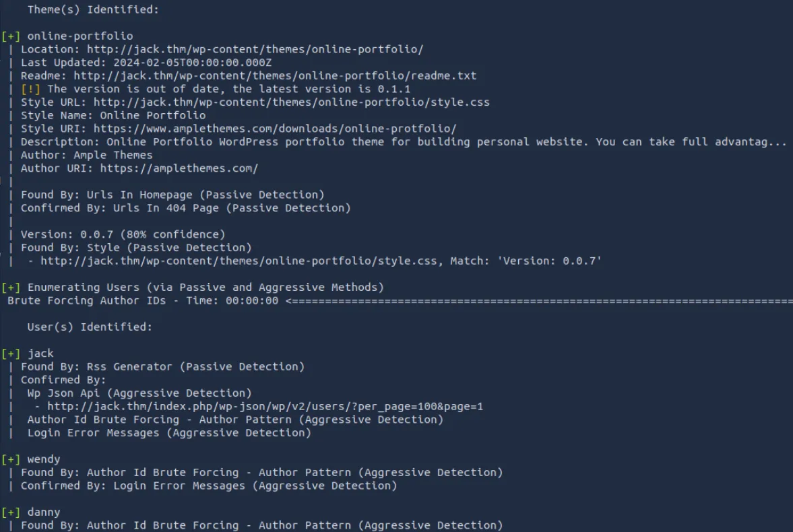The width and height of the screenshot is (793, 532).
Task: Click the "Version: 0.0.7 (80% confidence)" line
Action: 123,234
